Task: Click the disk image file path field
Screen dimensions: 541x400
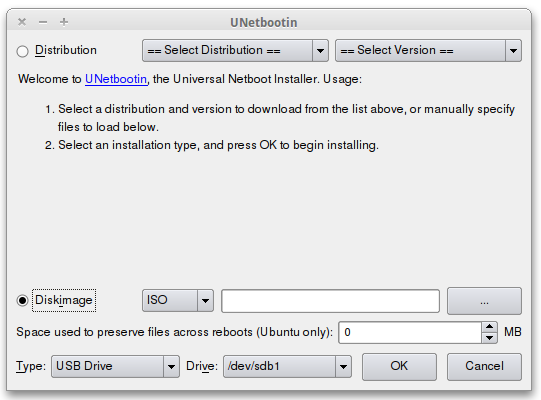Action: pos(331,301)
